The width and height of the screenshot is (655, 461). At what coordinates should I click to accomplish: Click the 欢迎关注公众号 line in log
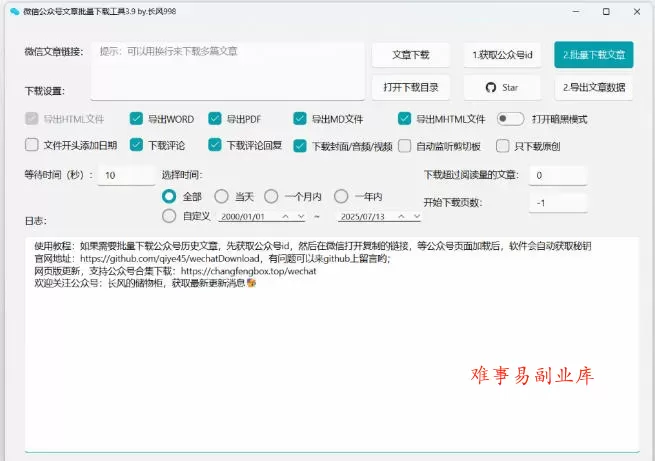coord(145,283)
